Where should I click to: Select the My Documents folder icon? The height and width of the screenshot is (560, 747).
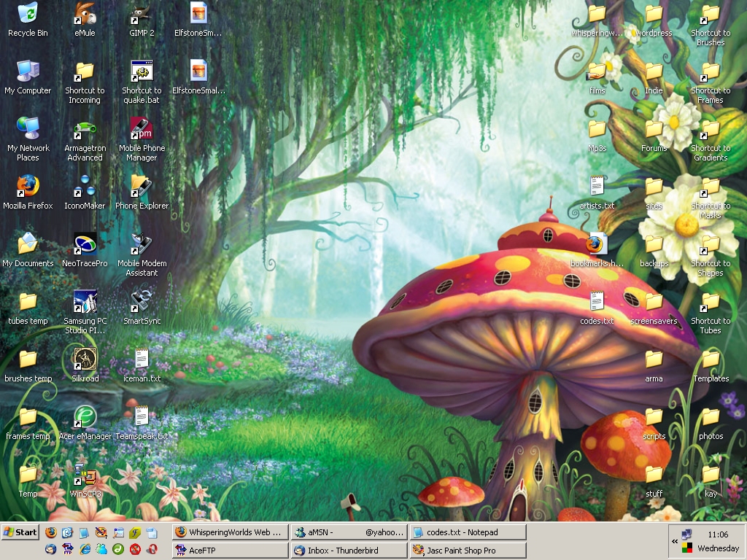click(28, 250)
